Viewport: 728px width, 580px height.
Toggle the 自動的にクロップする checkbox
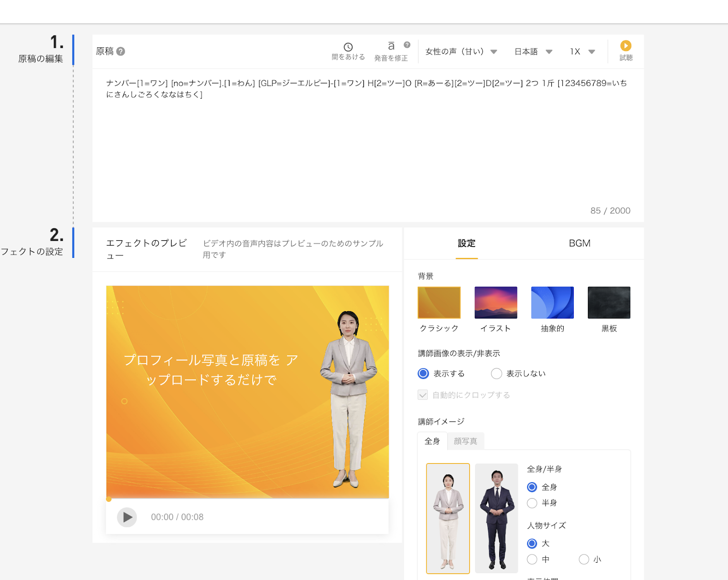pos(423,395)
